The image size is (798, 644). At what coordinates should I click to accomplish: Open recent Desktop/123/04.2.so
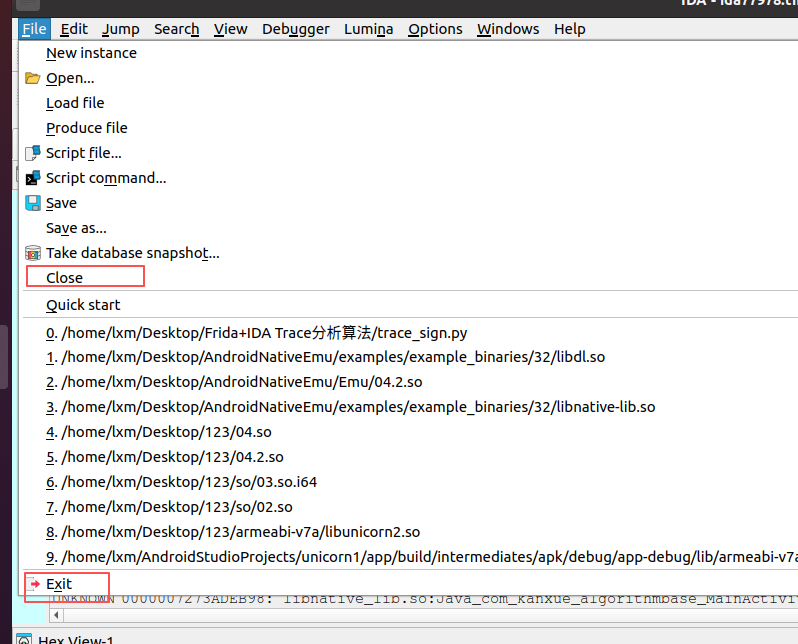(x=410, y=457)
